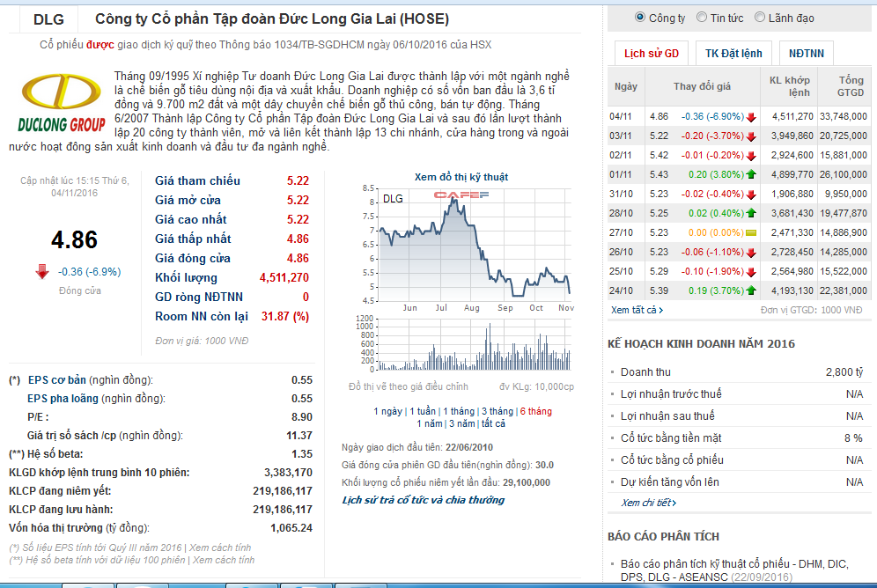Viewport: 877px width, 588px height.
Task: Click the red down arrow in the 02/11 row
Action: click(x=751, y=156)
